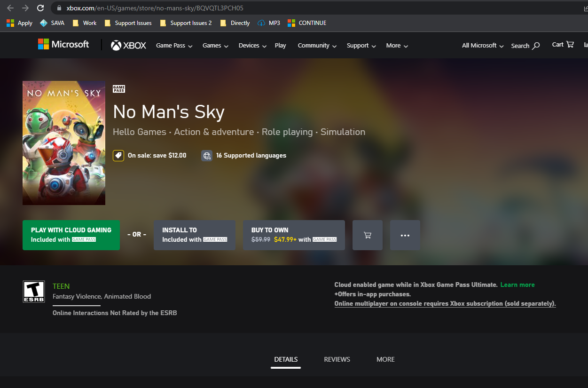
Task: Click the browser forward arrow
Action: tap(25, 8)
